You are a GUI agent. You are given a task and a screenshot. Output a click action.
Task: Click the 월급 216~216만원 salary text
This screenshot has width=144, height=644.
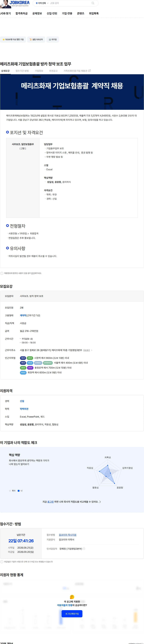[x=29, y=331]
